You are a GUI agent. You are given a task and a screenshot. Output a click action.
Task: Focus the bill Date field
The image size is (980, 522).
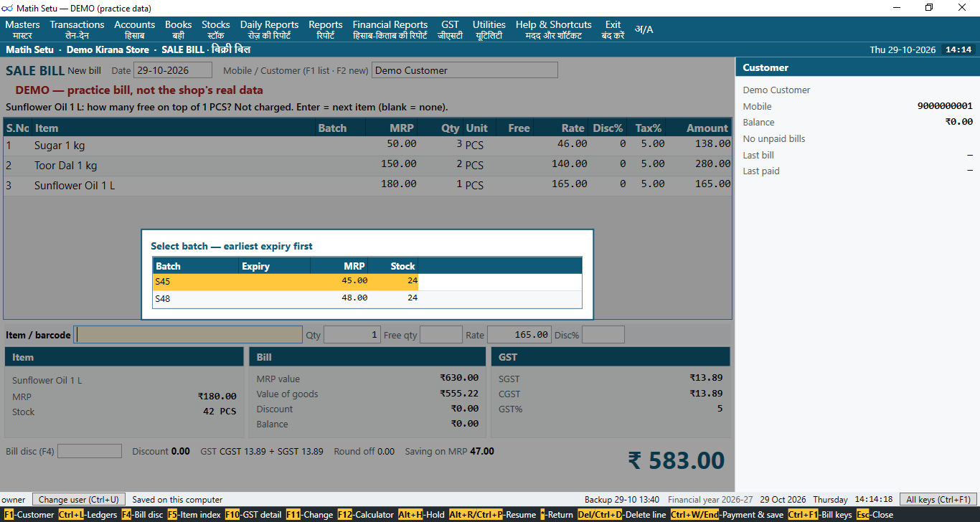coord(173,70)
